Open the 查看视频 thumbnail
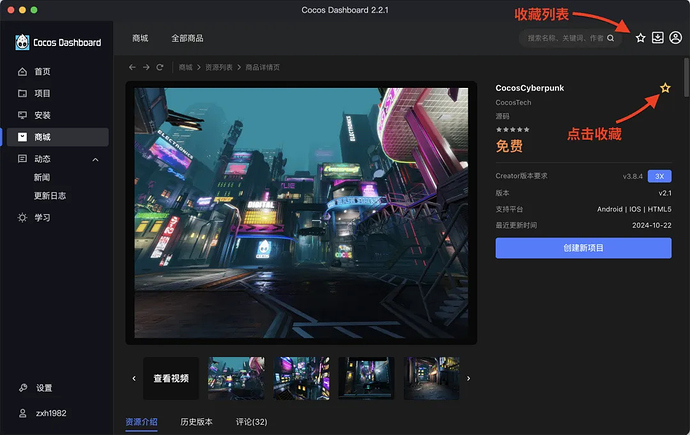Viewport: 690px width, 435px height. (171, 378)
